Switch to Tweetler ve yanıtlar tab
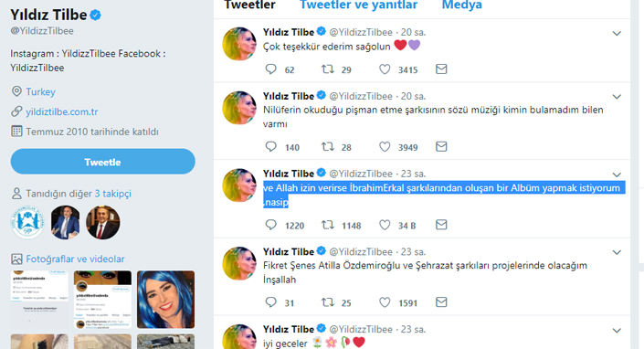Viewport: 644px width, 349px height. (359, 5)
